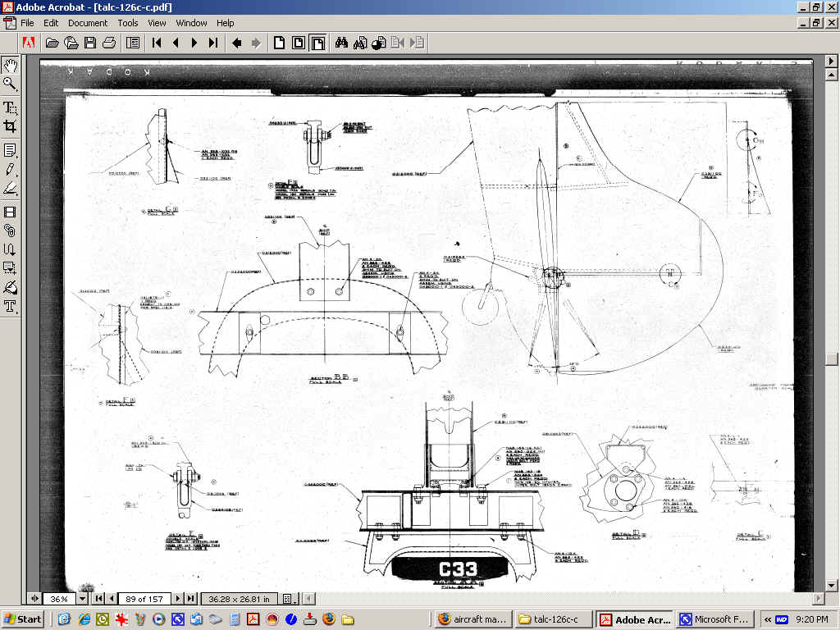Select the Movie tool
This screenshot has height=630, width=840.
coord(11,212)
